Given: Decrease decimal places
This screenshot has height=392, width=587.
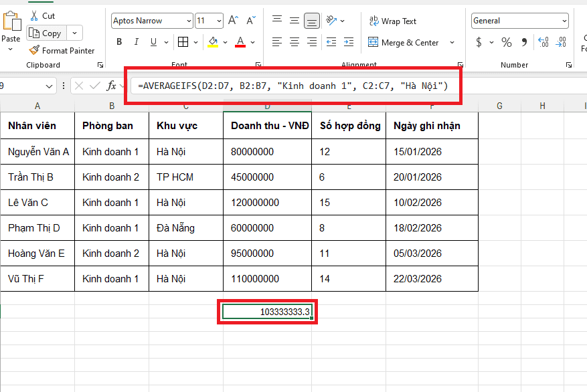Looking at the screenshot, I should [x=561, y=42].
